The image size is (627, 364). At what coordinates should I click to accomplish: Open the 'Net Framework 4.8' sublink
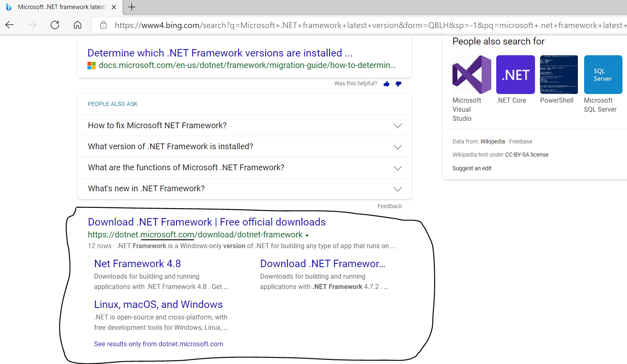click(x=137, y=264)
